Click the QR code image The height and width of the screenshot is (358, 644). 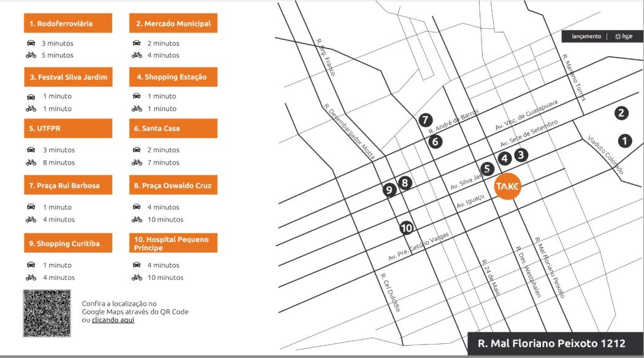click(47, 313)
